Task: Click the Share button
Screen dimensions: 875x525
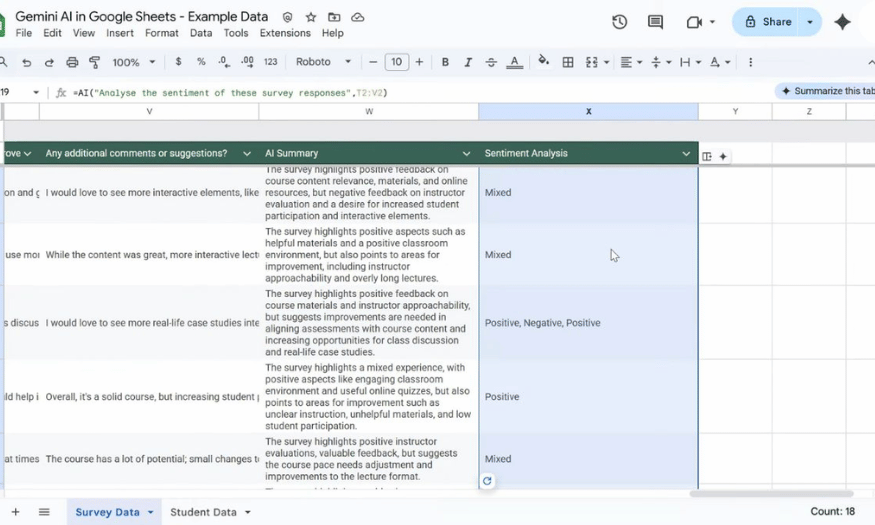Action: (x=767, y=22)
